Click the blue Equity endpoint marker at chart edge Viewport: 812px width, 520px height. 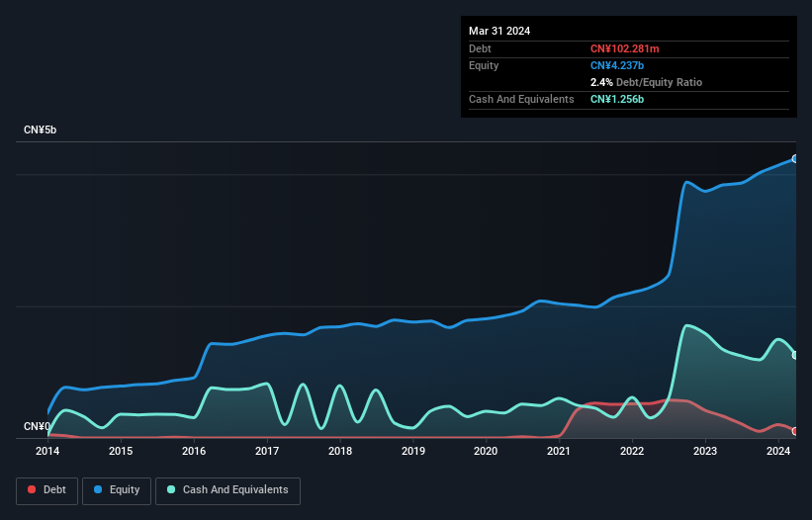[795, 159]
